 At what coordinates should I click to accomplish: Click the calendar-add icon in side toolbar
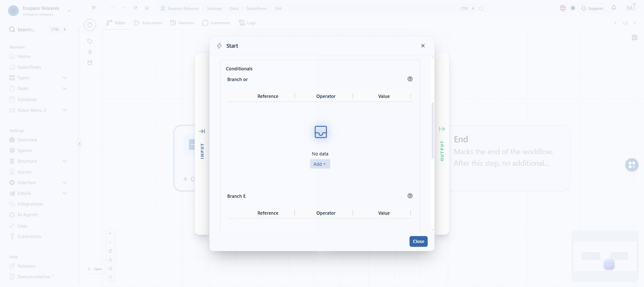tap(90, 63)
